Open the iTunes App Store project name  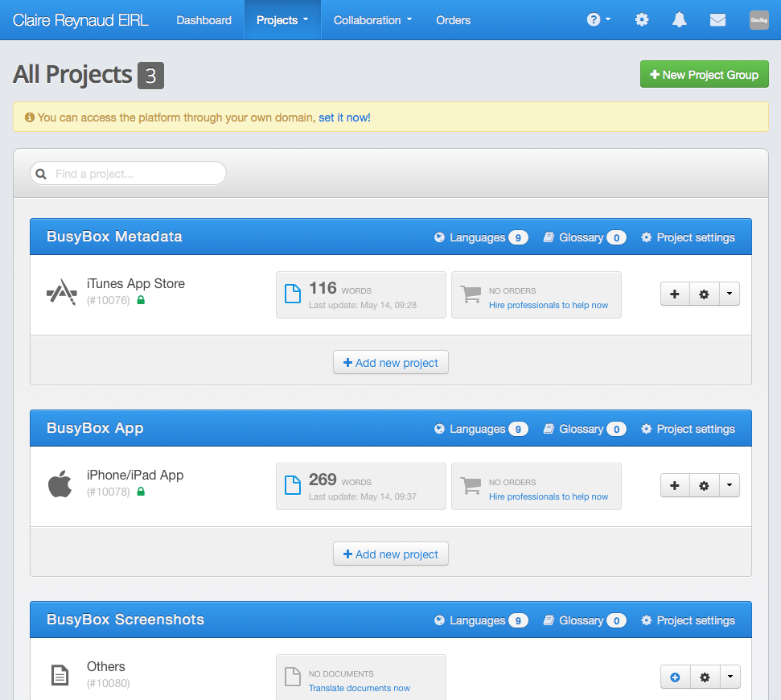(135, 283)
